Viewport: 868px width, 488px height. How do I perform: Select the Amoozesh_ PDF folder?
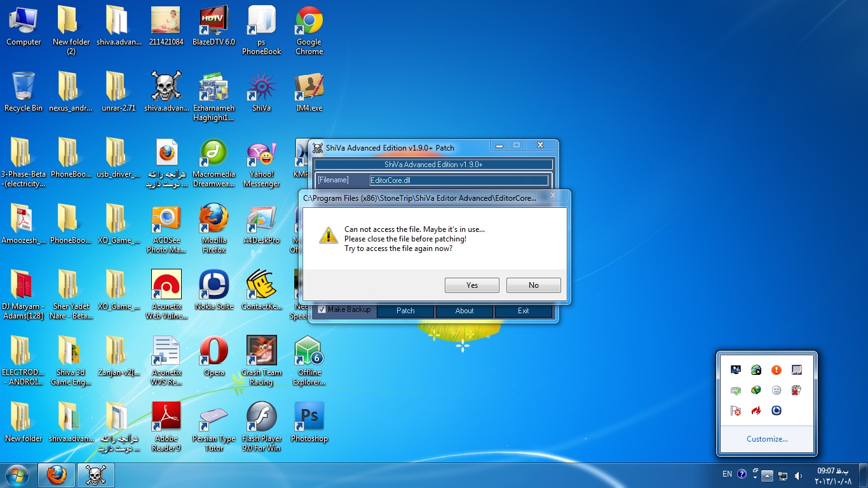pos(24,224)
